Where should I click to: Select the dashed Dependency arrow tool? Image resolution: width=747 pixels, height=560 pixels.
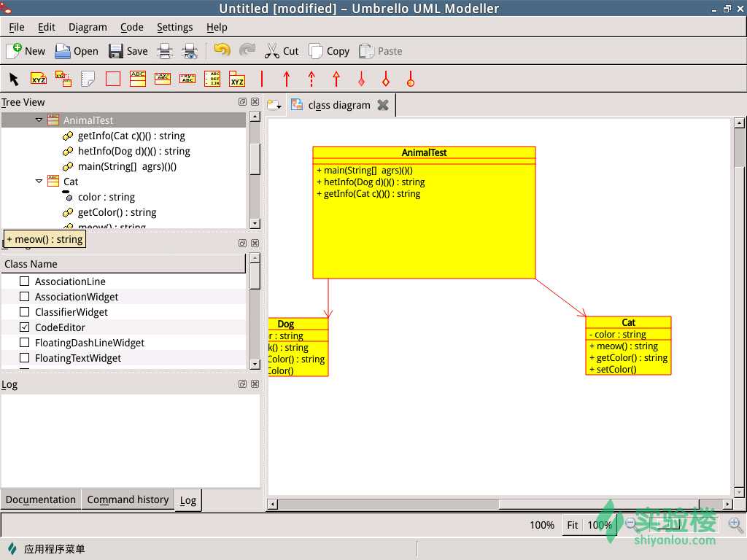coord(311,79)
